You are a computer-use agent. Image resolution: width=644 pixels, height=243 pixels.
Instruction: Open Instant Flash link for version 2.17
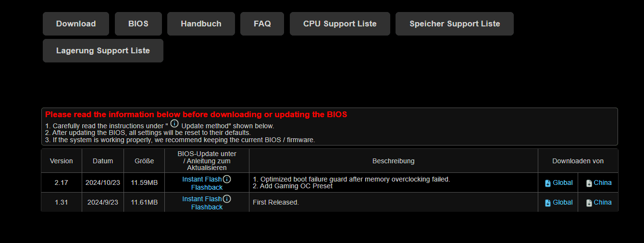click(x=202, y=179)
